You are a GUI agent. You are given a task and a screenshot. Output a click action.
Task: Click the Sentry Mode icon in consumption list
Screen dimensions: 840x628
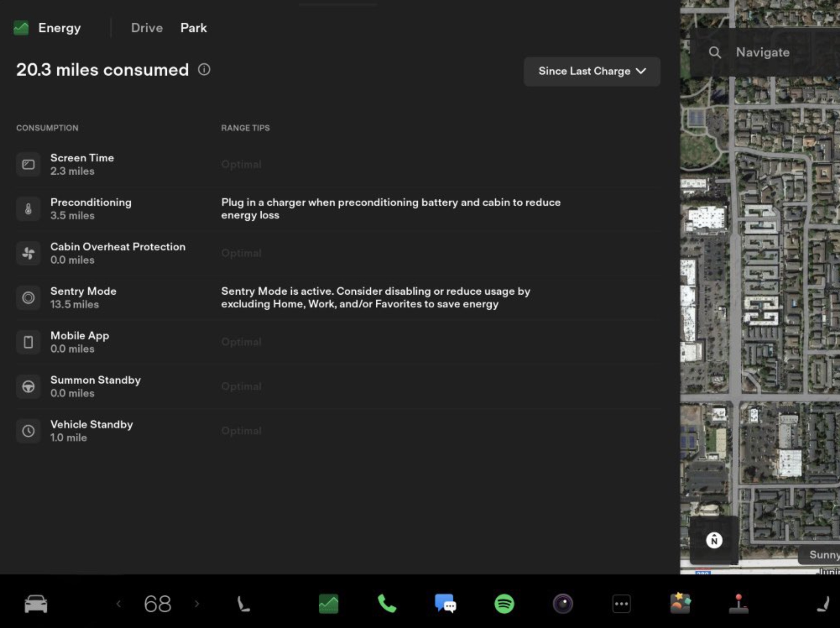tap(29, 298)
